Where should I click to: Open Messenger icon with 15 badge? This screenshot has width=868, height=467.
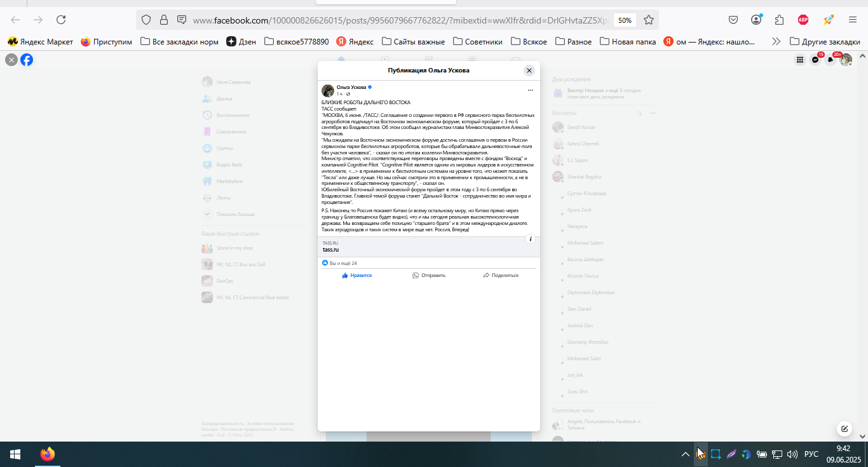(x=815, y=60)
